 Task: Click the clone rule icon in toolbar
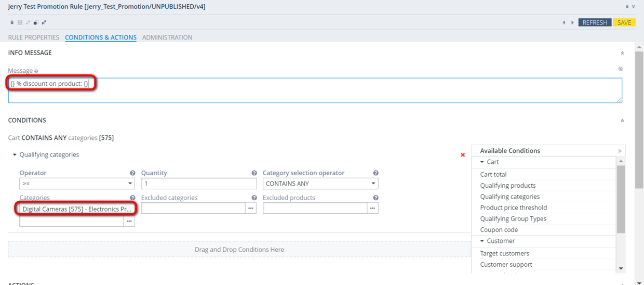click(36, 22)
